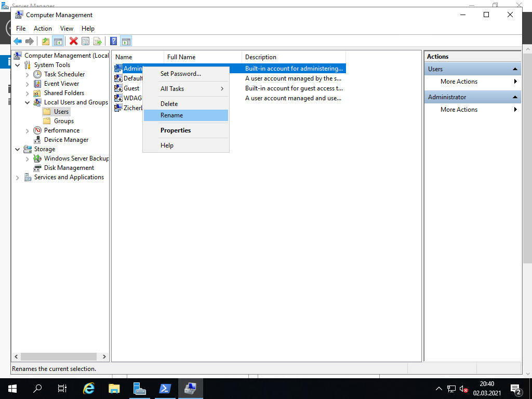This screenshot has height=399, width=532.
Task: Toggle Show/Hide Action Pane toolbar button
Action: 126,41
